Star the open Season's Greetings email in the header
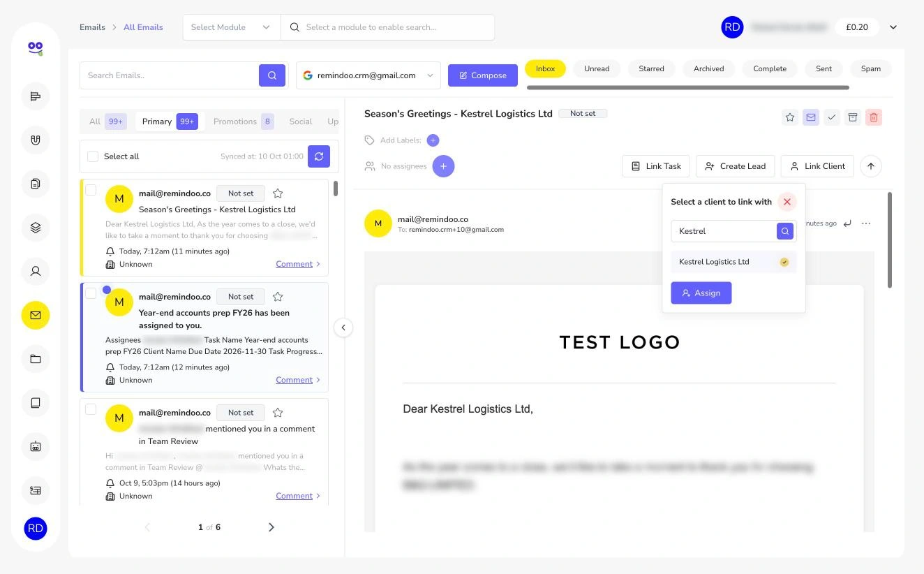 click(790, 117)
